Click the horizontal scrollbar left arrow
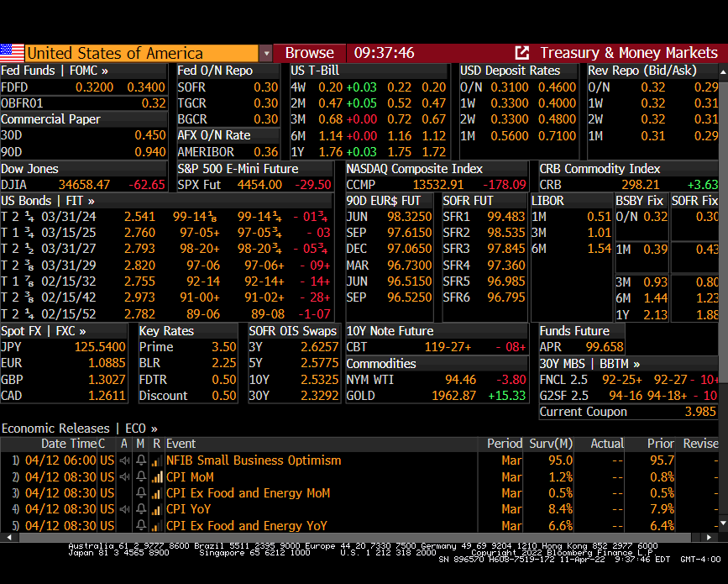The height and width of the screenshot is (584, 728). pos(9,537)
